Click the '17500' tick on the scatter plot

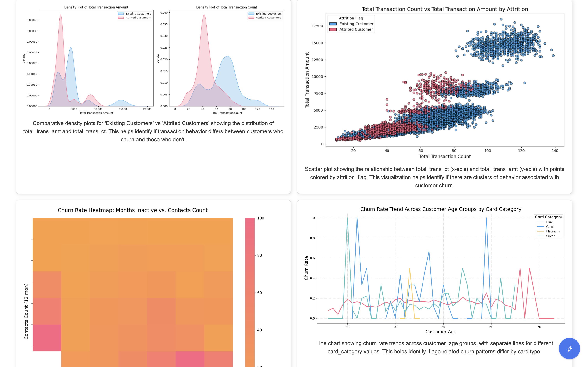(x=317, y=26)
